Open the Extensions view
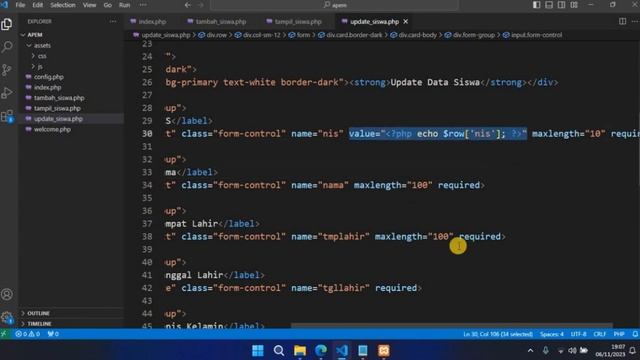Viewport: 640px width, 360px height. coord(7,116)
